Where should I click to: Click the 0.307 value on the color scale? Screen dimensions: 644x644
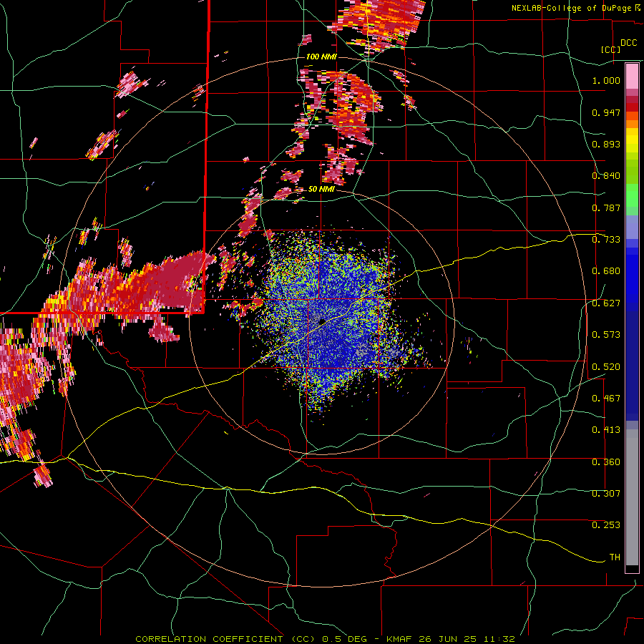[x=606, y=494]
